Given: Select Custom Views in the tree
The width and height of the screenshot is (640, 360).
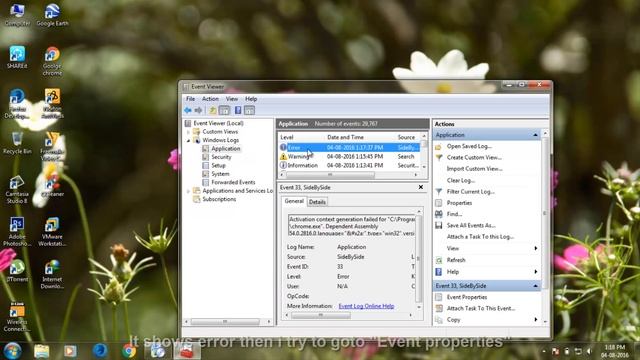Looking at the screenshot, I should 220,131.
